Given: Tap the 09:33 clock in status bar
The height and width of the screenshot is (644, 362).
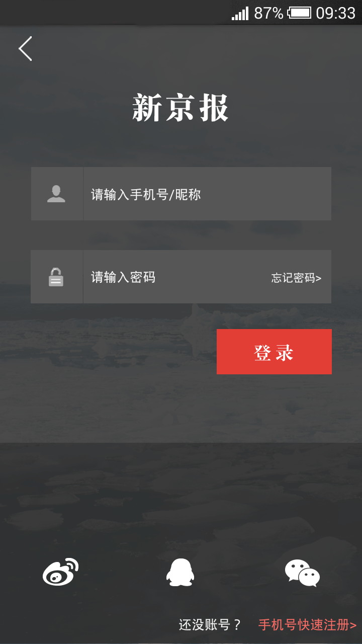Looking at the screenshot, I should 335,13.
